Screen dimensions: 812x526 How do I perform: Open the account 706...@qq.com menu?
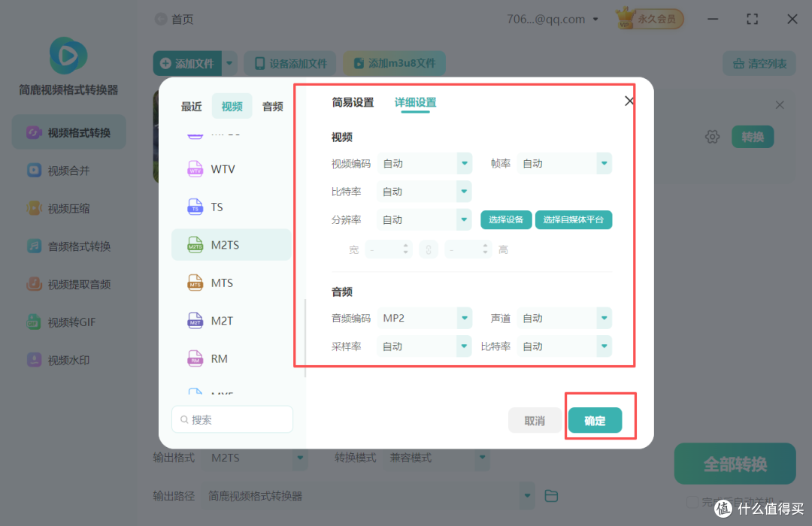553,19
